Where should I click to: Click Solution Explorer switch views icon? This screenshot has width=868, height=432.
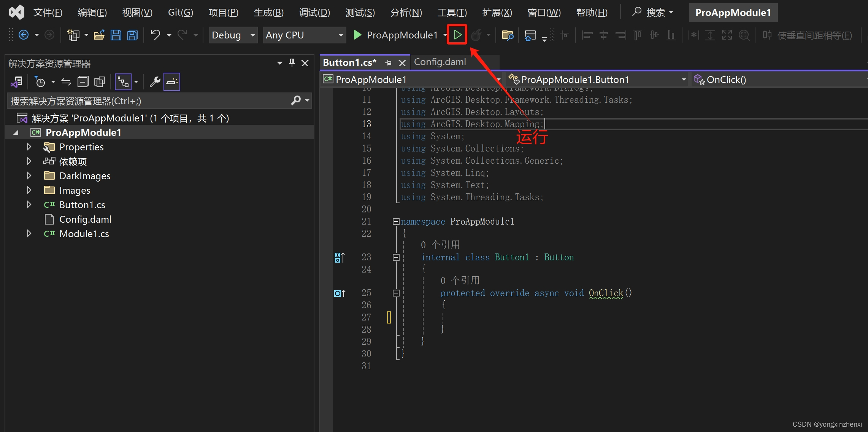[x=17, y=82]
